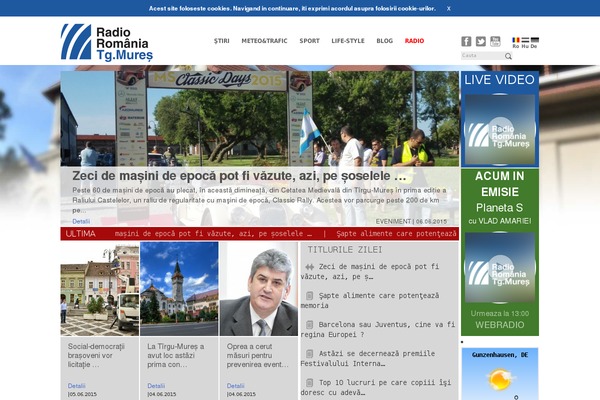Click the search magnifier icon
The image size is (600, 400).
(x=508, y=56)
